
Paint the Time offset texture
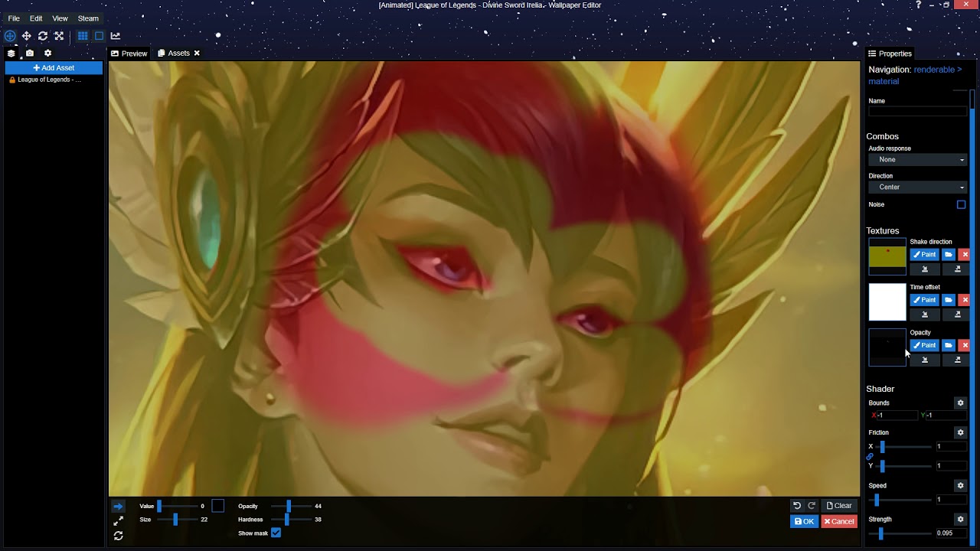click(924, 300)
